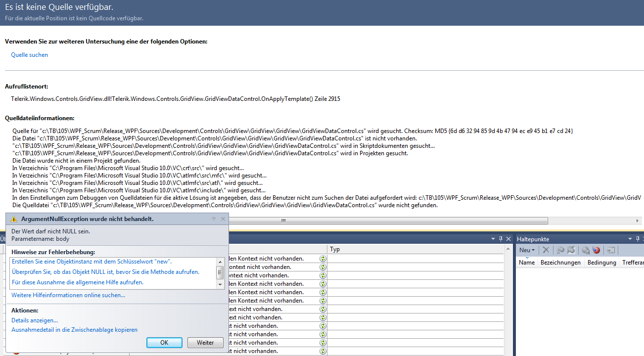The width and height of the screenshot is (644, 356).
Task: Click the heading "Es ist keine Quelle verfügbar."
Action: (x=59, y=7)
